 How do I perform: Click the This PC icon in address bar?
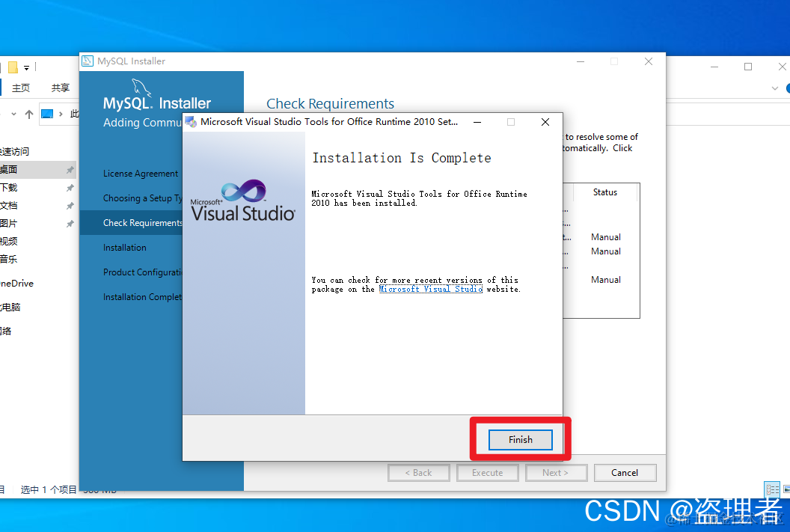[47, 114]
